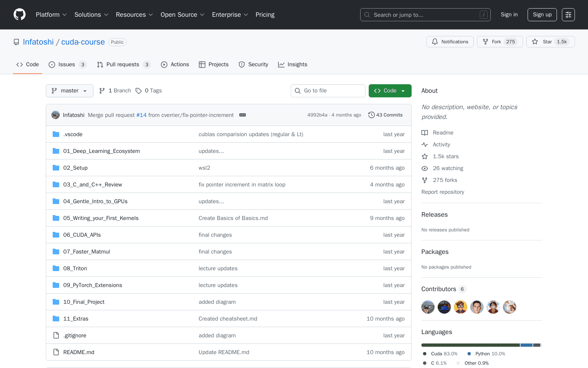The width and height of the screenshot is (588, 368).
Task: Expand the commit message ellipsis
Action: (243, 115)
